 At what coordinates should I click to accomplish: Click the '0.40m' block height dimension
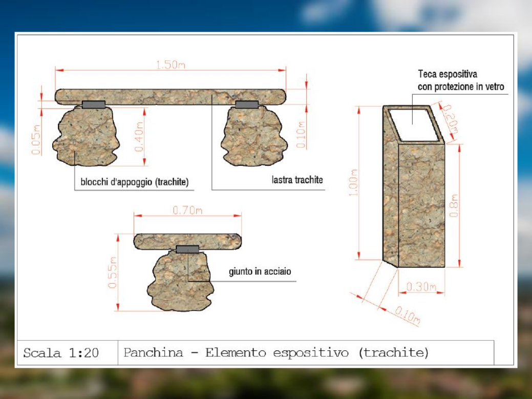pos(138,137)
